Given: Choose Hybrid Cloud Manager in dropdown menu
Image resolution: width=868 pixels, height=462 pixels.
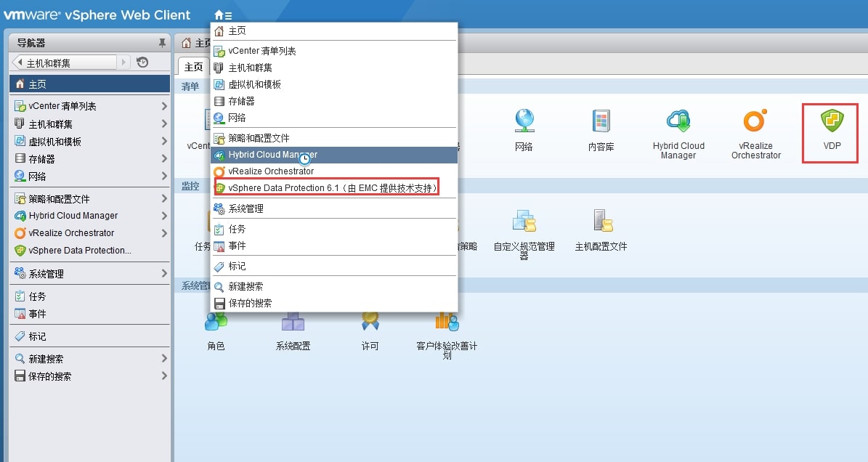Looking at the screenshot, I should [334, 155].
